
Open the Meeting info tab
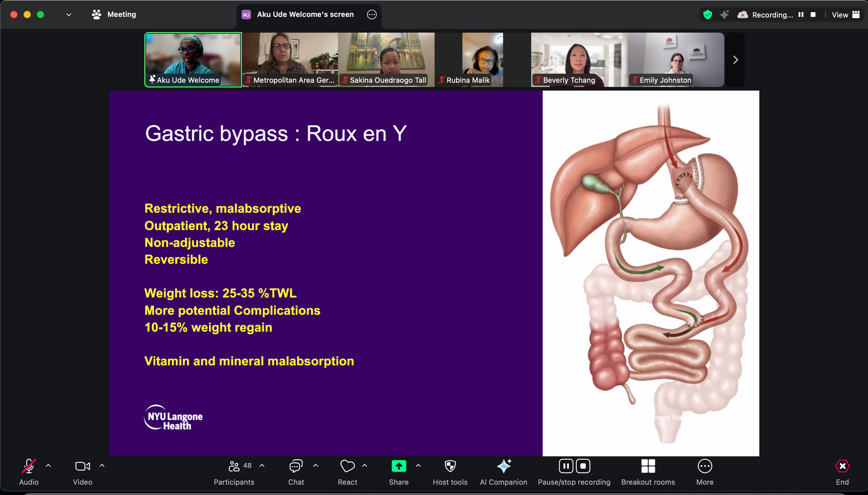point(114,14)
